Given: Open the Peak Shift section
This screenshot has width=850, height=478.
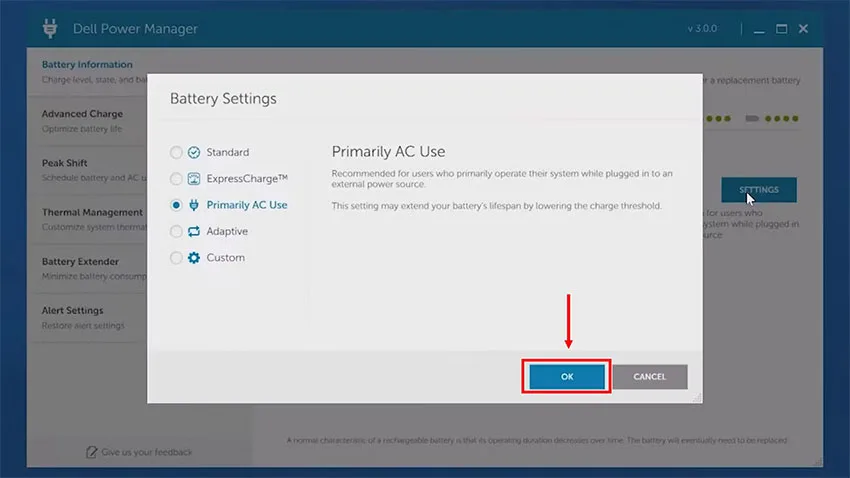Looking at the screenshot, I should pyautogui.click(x=87, y=170).
